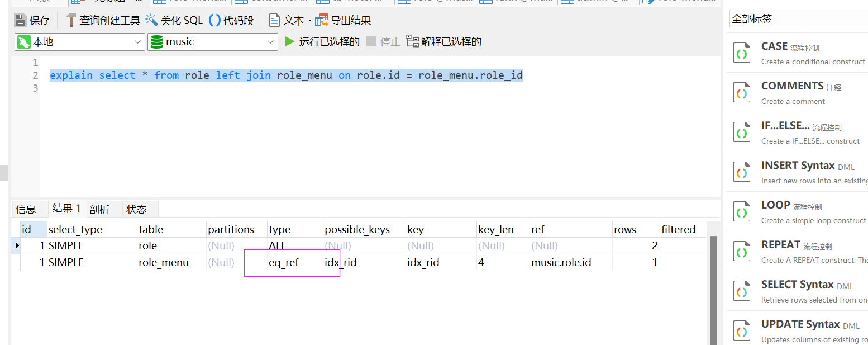Open the 代码段 code snippets panel
This screenshot has height=345, width=868.
tap(231, 21)
